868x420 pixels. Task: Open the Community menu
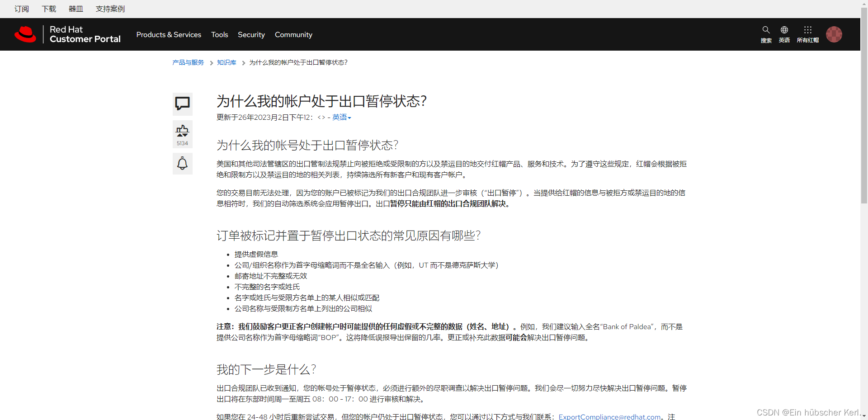(x=293, y=34)
